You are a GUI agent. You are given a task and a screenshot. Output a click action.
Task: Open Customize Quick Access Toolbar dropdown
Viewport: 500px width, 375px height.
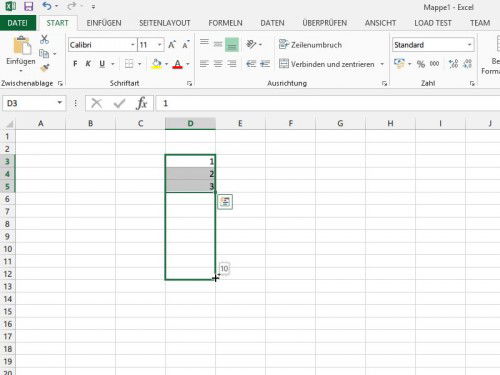pyautogui.click(x=93, y=7)
